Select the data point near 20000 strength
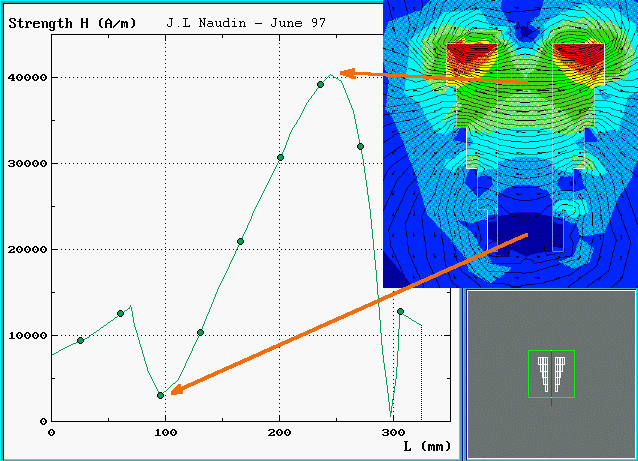This screenshot has width=638, height=461. coord(240,241)
